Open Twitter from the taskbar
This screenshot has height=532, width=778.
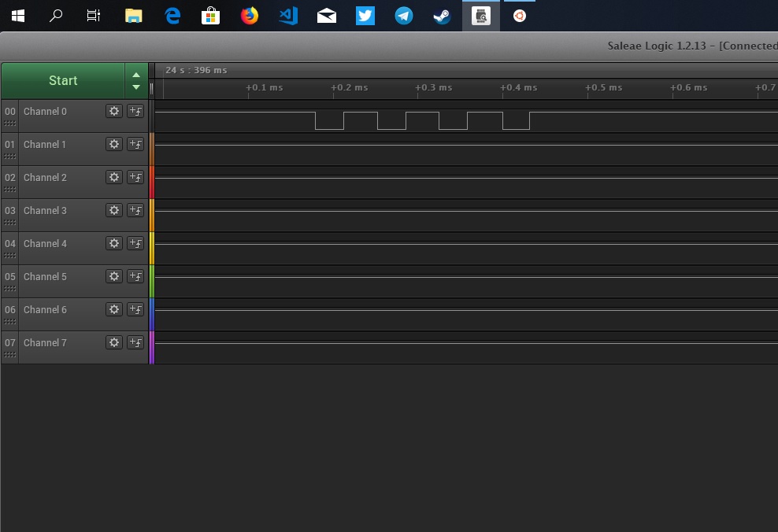click(365, 16)
